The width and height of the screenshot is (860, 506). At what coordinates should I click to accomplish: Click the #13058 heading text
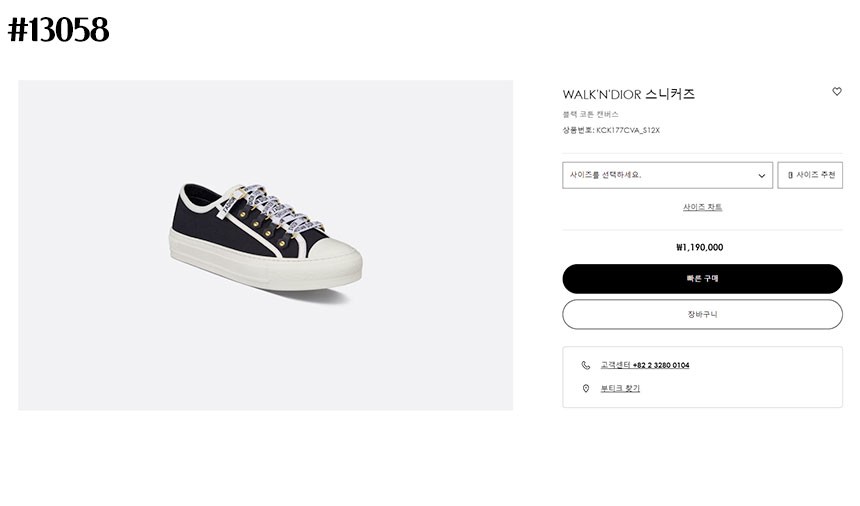[59, 31]
